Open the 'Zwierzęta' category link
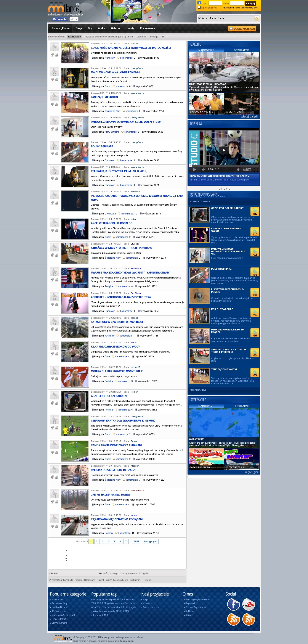Screen dimensions: 308x644 click(x=110, y=214)
